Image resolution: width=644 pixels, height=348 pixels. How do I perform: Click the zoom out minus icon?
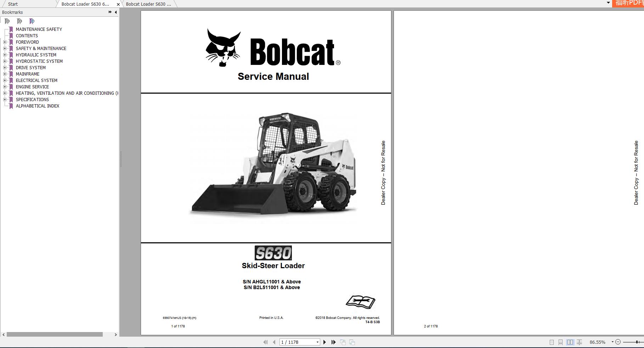pos(618,342)
